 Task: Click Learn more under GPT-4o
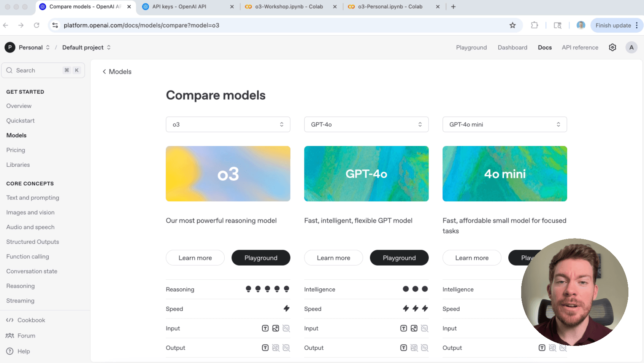click(334, 258)
